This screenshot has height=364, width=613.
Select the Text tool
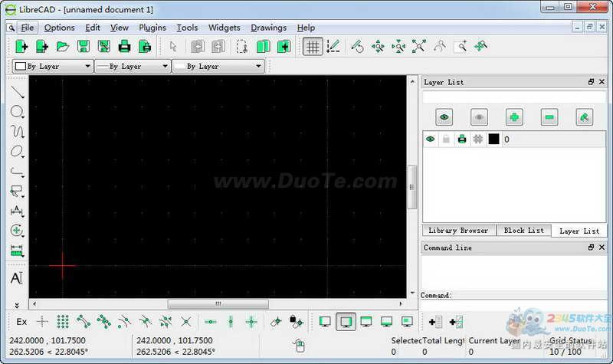coord(17,278)
